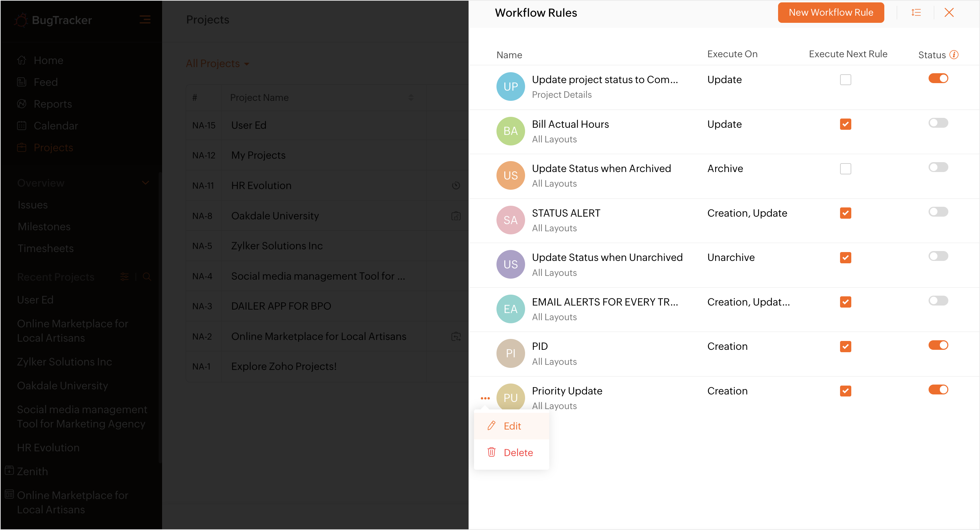Click the Project Name column sort arrows
Image resolution: width=980 pixels, height=530 pixels.
click(411, 98)
